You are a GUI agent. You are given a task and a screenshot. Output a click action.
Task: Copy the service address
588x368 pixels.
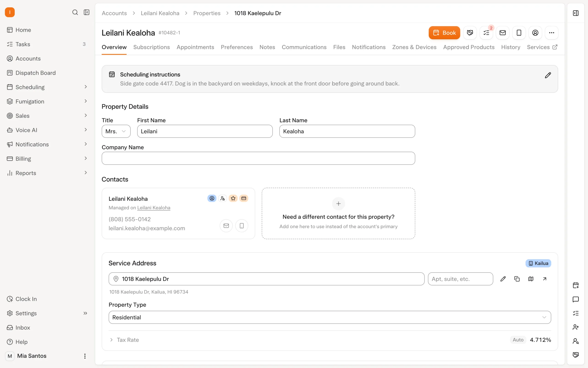click(517, 279)
